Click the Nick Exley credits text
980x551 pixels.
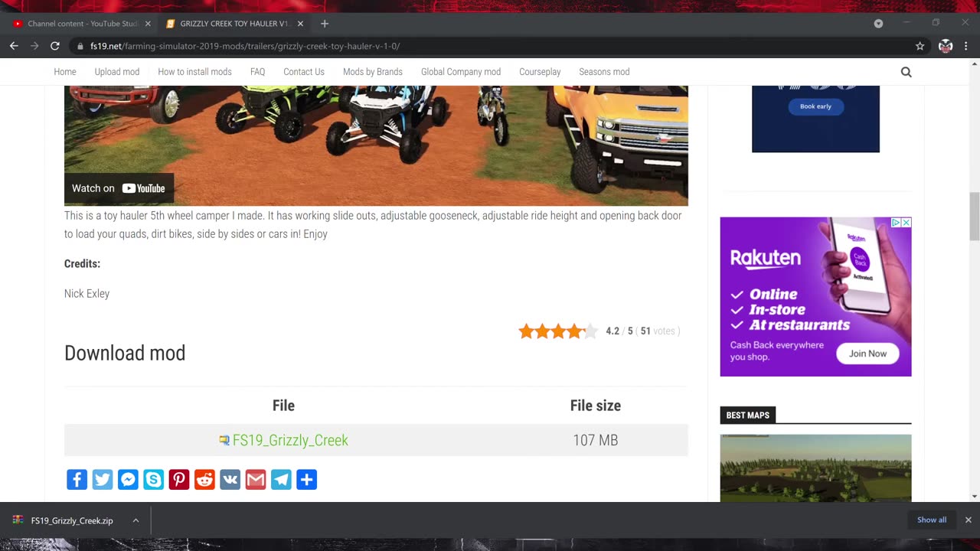coord(87,294)
